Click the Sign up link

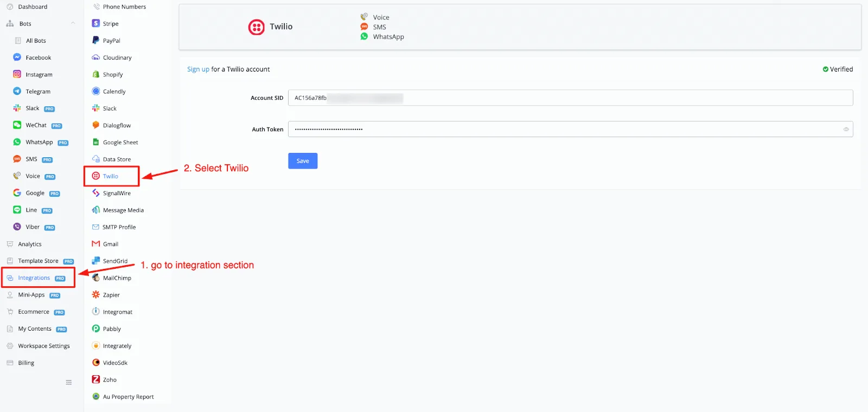click(x=198, y=69)
